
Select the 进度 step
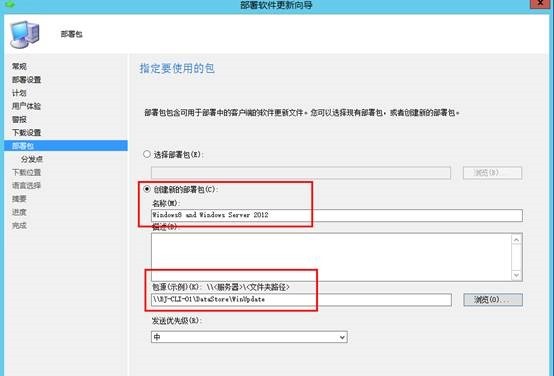tap(19, 212)
